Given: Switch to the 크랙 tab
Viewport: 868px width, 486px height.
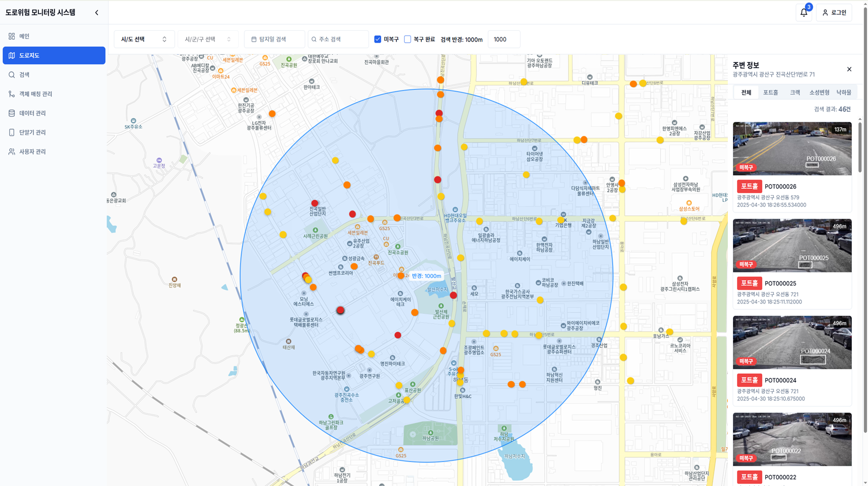Looking at the screenshot, I should [x=795, y=93].
